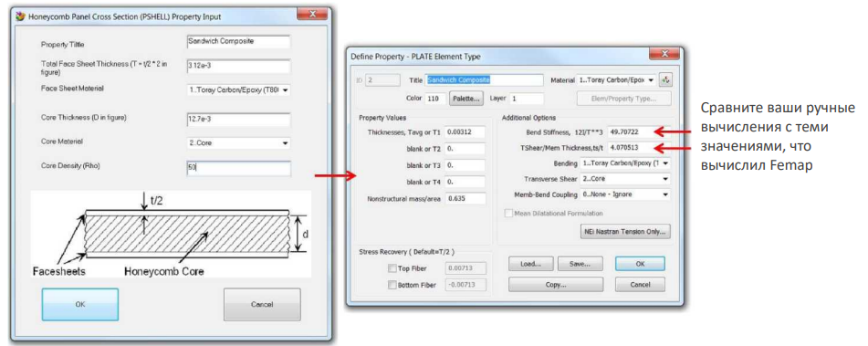This screenshot has width=868, height=346.
Task: Click the Property Title field
Action: coord(238,41)
